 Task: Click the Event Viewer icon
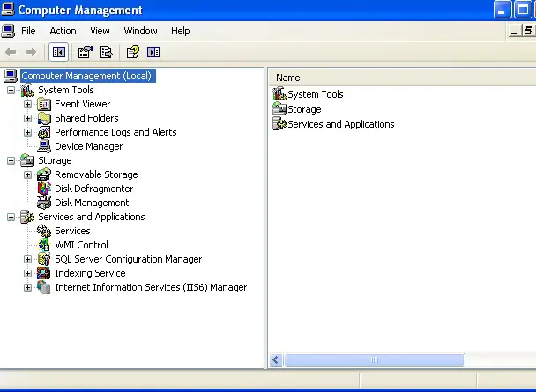tap(44, 104)
